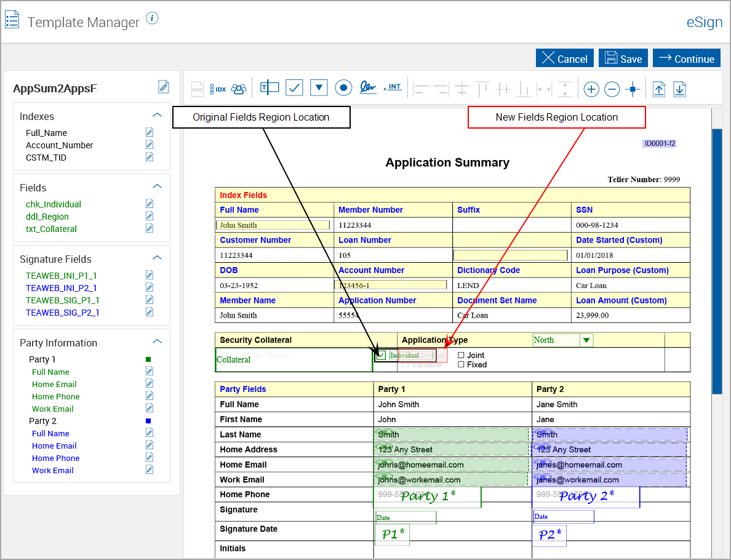
Task: Click the P2 initials box
Action: pos(549,535)
